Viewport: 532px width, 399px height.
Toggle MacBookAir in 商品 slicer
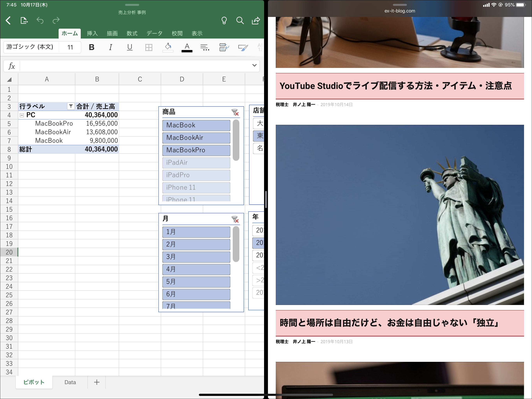tap(196, 138)
